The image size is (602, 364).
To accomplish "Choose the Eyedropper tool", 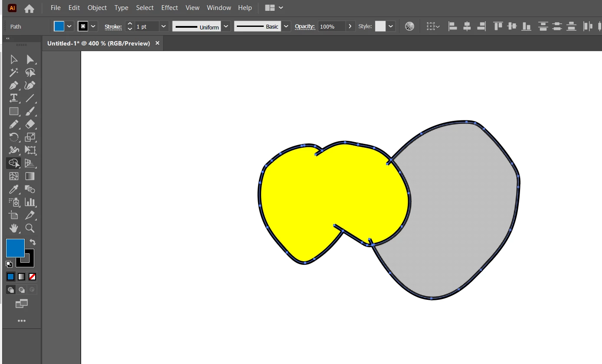I will (x=14, y=189).
